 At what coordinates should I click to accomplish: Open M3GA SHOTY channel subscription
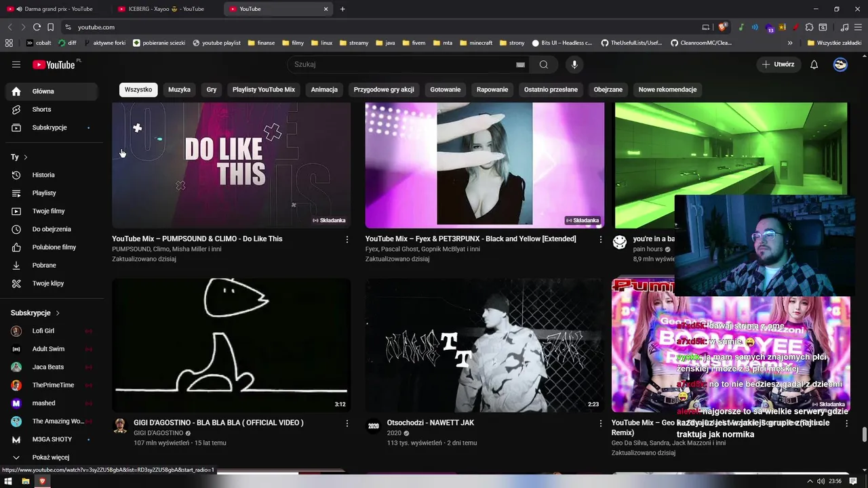pyautogui.click(x=52, y=439)
